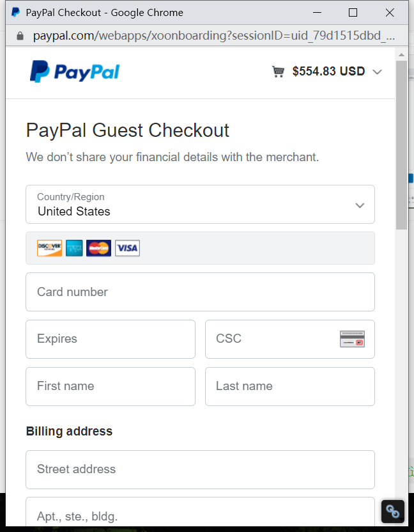
Task: Click the padlock icon in address bar
Action: click(20, 36)
